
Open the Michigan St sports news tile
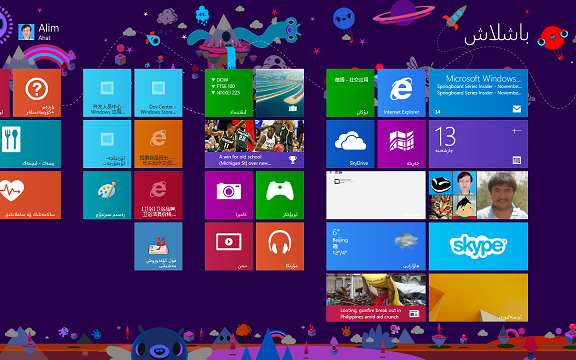(x=254, y=144)
